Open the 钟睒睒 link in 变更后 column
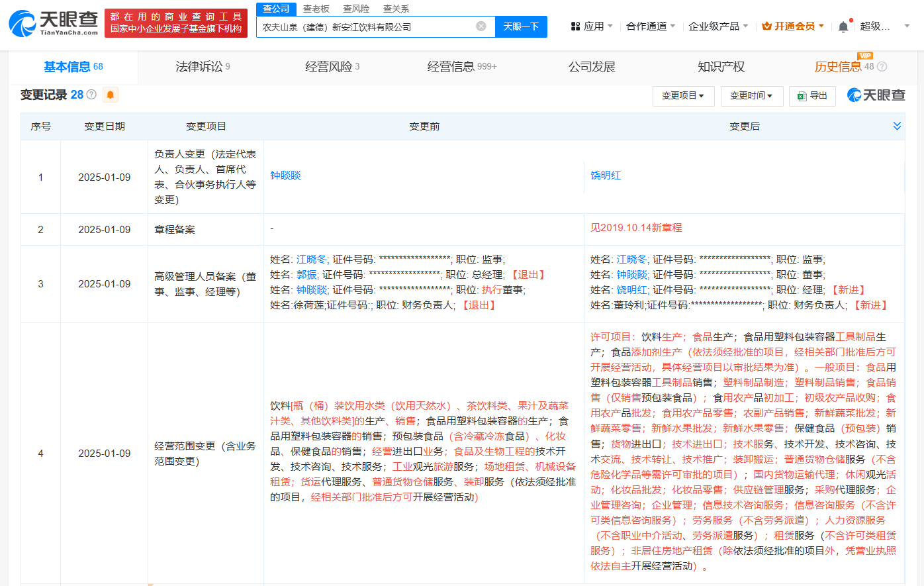This screenshot has width=924, height=586. (632, 275)
